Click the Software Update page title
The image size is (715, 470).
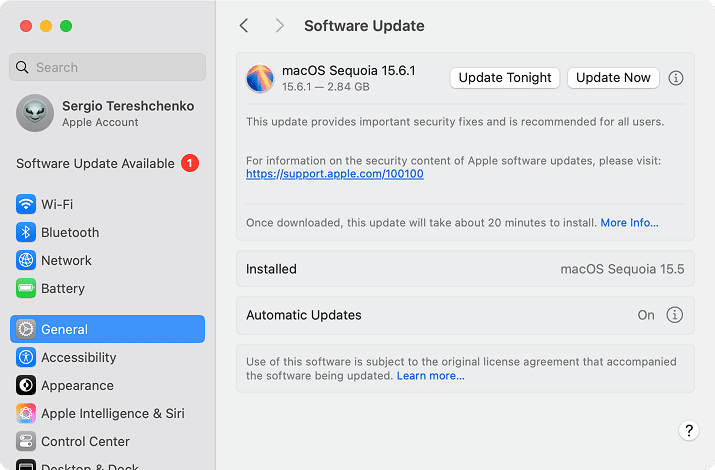point(364,26)
